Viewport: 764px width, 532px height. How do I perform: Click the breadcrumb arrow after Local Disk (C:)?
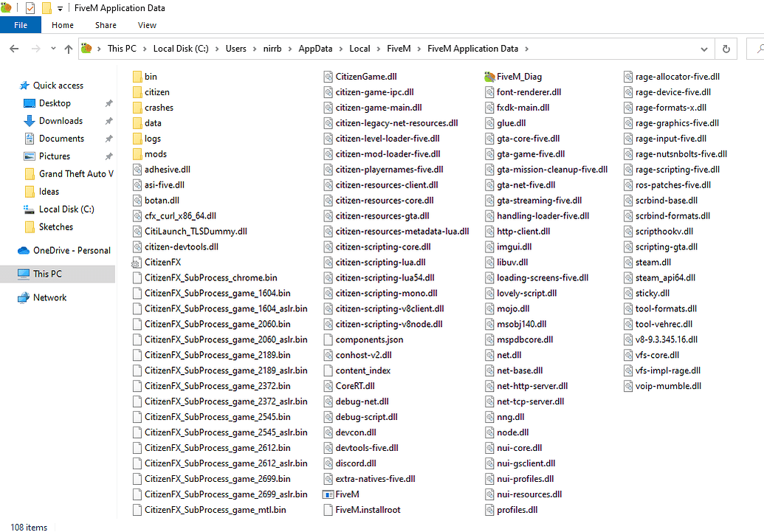coord(218,49)
